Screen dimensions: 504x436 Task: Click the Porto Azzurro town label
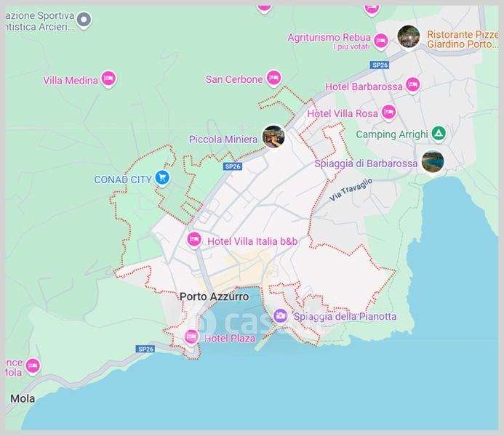tap(214, 296)
